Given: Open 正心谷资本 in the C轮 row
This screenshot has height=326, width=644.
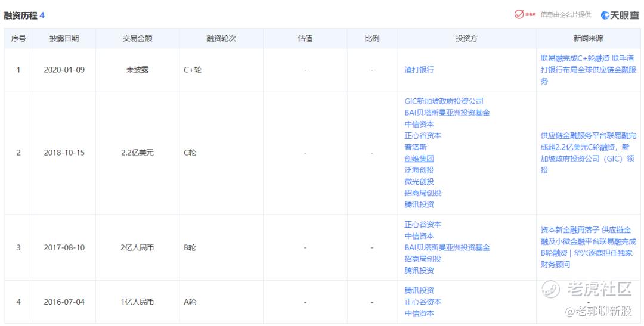Looking at the screenshot, I should 423,135.
